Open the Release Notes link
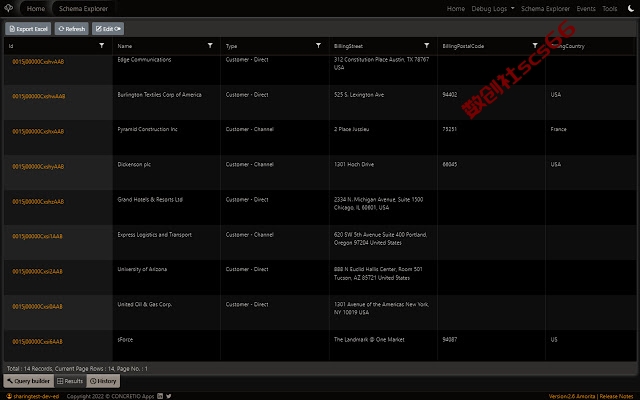This screenshot has height=400, width=640. [x=616, y=396]
